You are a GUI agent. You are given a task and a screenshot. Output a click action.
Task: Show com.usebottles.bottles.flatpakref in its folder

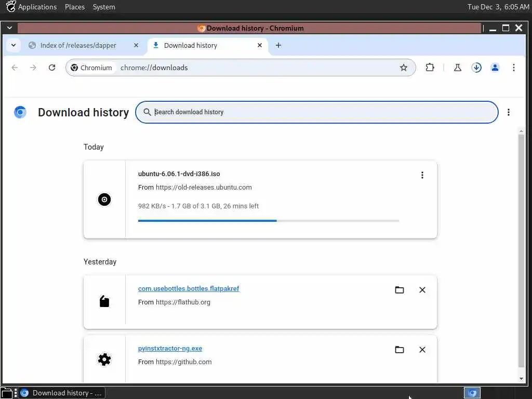click(400, 290)
